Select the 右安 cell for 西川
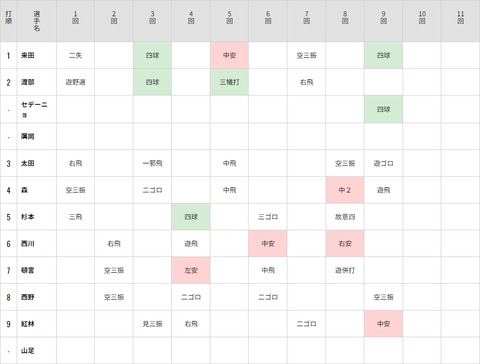The image size is (480, 364). 345,244
